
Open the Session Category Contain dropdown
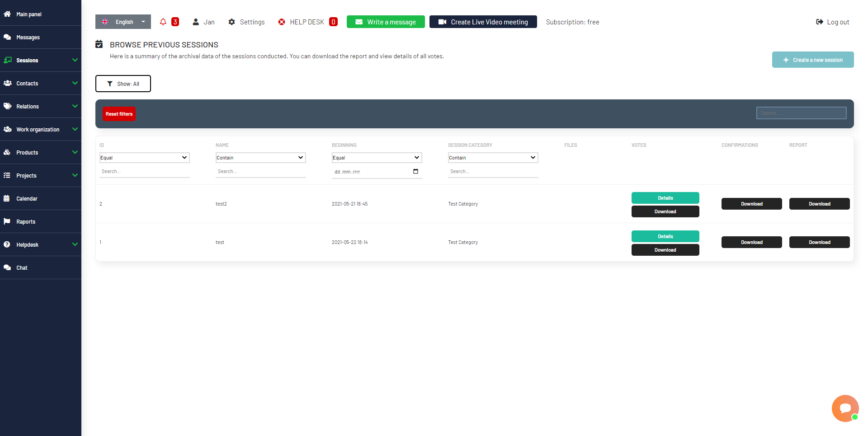493,157
